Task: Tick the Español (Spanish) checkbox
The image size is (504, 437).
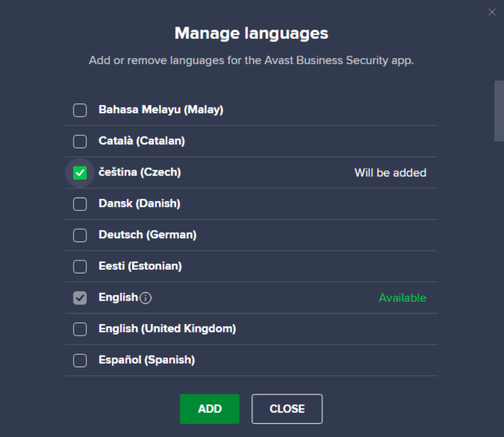Action: click(80, 360)
